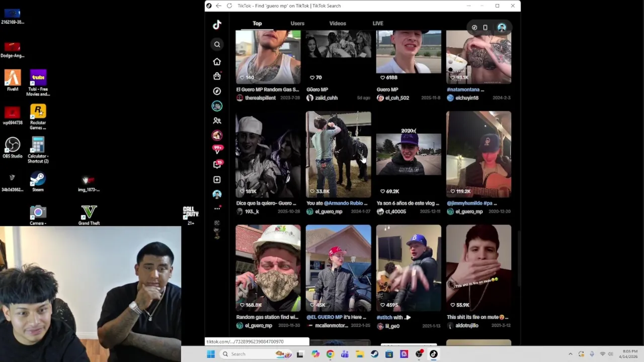The width and height of the screenshot is (644, 362).
Task: Click the TikTok logo in the sidebar
Action: 217,25
